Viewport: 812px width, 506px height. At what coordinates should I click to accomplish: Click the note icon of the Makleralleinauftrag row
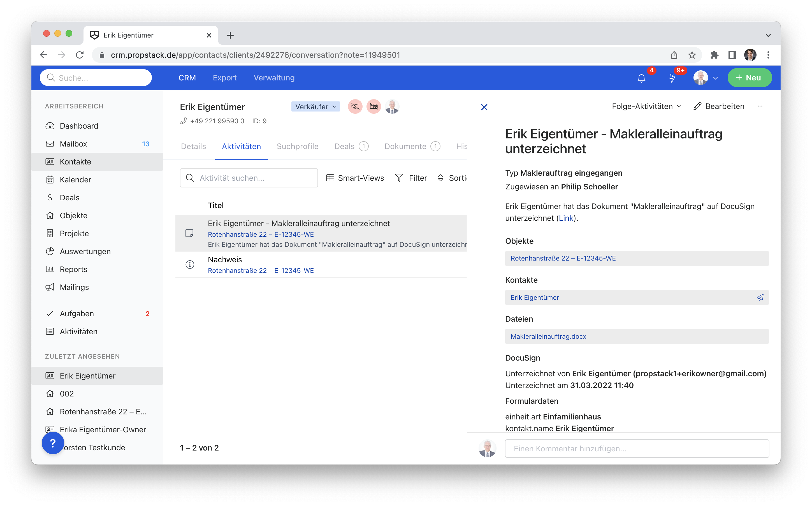pos(189,233)
